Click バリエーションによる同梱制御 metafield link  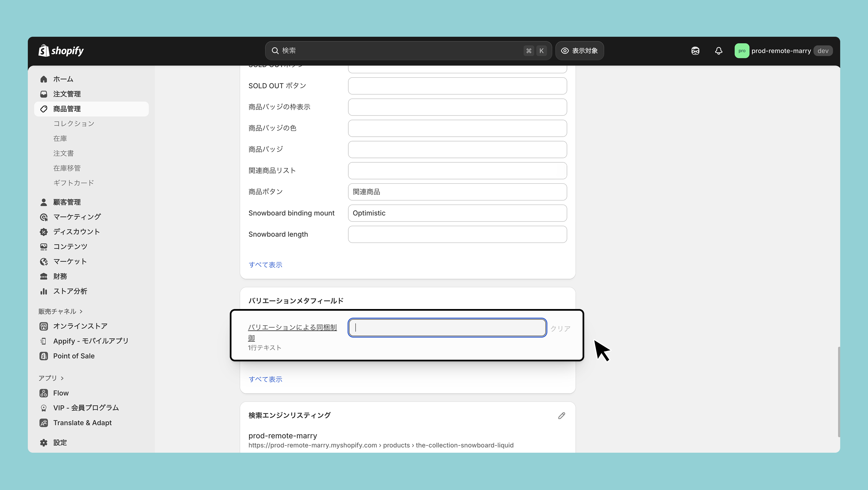pos(292,327)
